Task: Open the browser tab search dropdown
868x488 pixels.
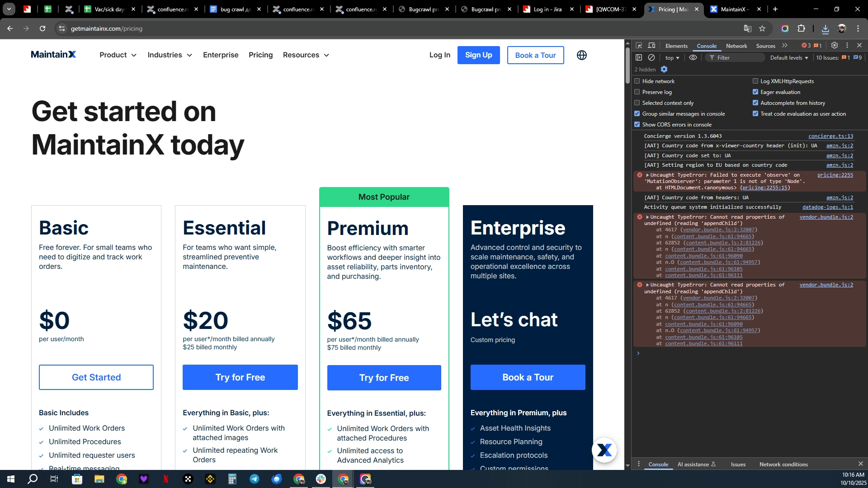Action: (9, 9)
